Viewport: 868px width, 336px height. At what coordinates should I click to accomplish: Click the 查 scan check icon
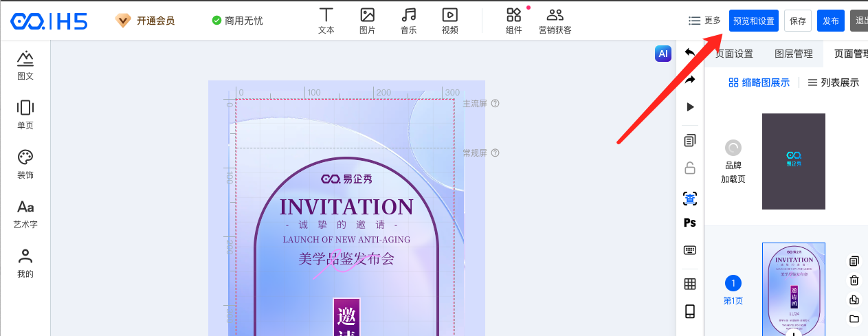pos(690,199)
